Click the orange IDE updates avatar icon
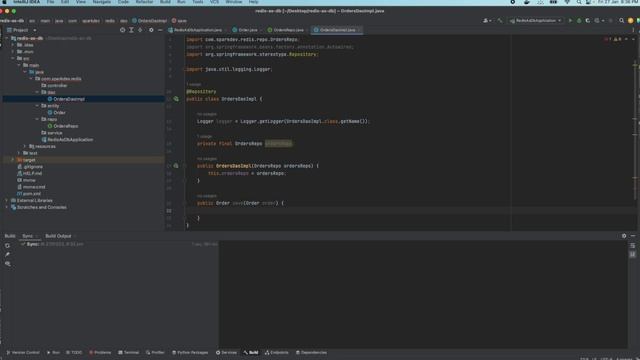This screenshot has height=360, width=640. pyautogui.click(x=631, y=20)
